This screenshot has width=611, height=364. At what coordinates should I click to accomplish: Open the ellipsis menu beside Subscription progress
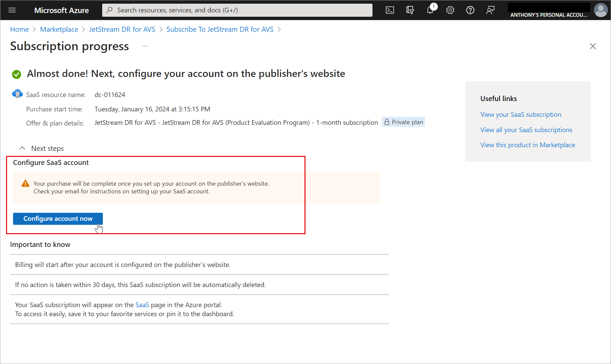[145, 46]
